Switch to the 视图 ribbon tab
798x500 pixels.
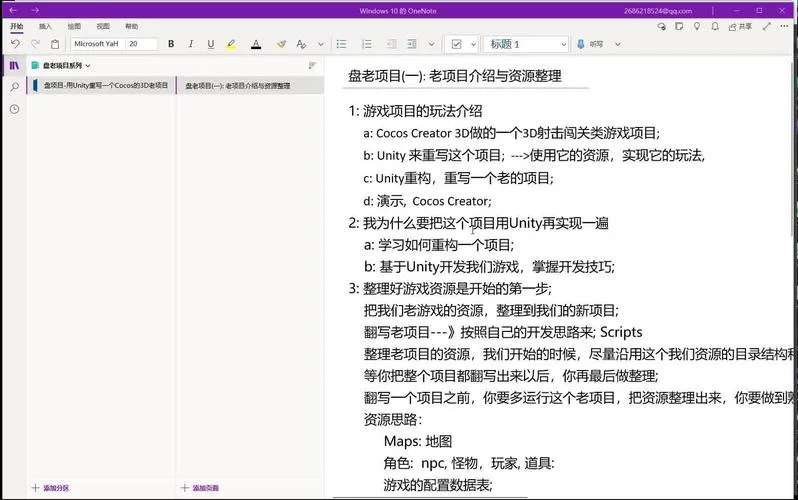click(103, 26)
